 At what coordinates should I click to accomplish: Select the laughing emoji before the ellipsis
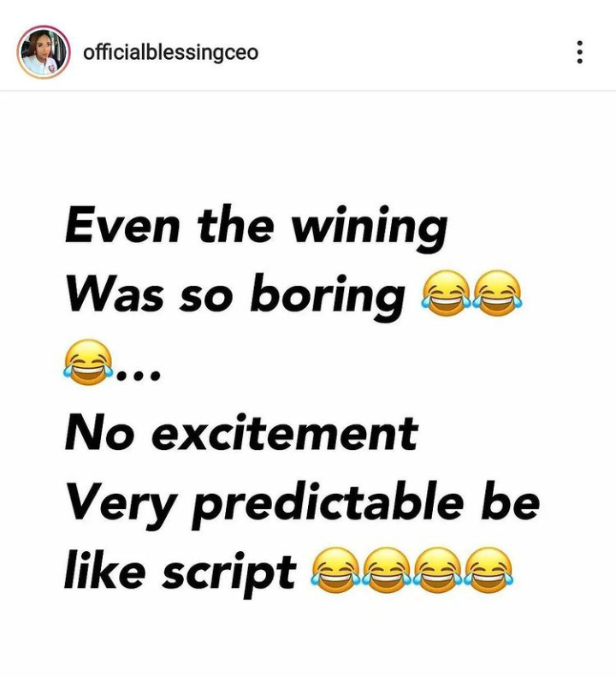(x=88, y=362)
